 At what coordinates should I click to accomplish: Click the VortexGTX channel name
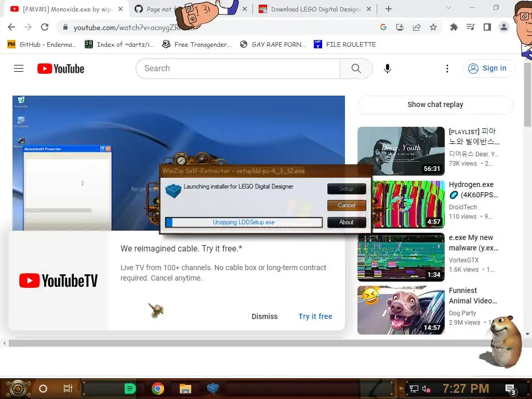(463, 260)
